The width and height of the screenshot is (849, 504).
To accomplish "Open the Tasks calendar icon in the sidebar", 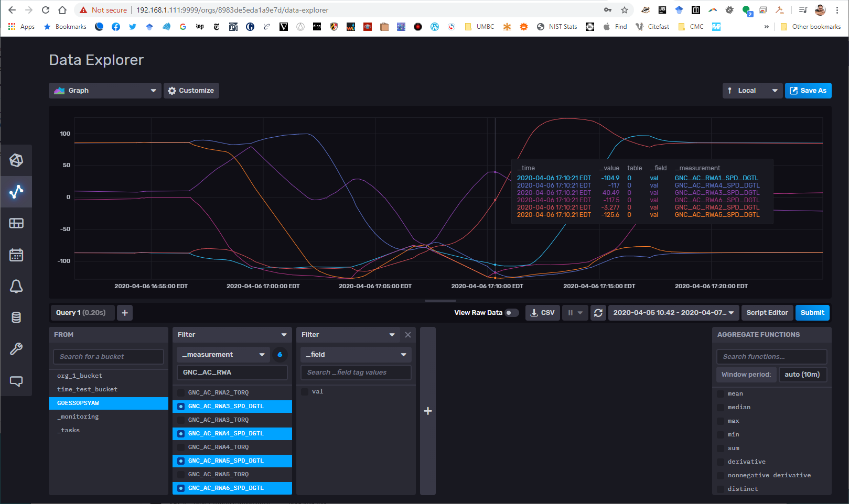I will [x=16, y=255].
